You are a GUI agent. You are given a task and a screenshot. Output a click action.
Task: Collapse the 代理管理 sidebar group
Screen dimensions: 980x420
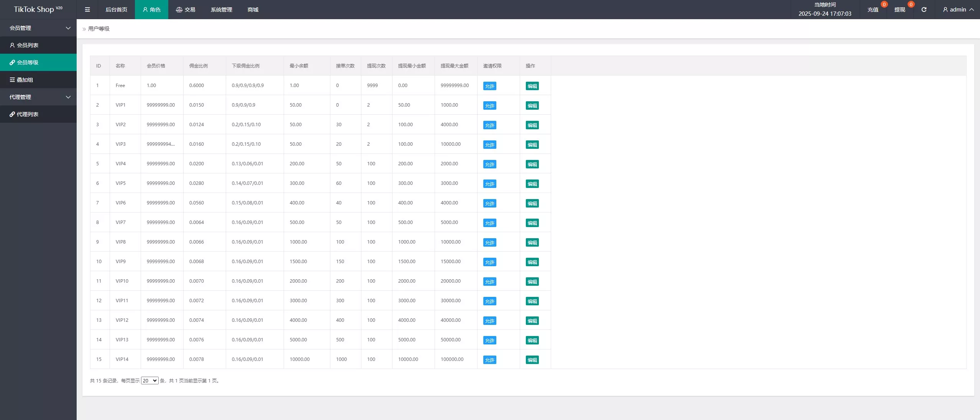coord(38,97)
